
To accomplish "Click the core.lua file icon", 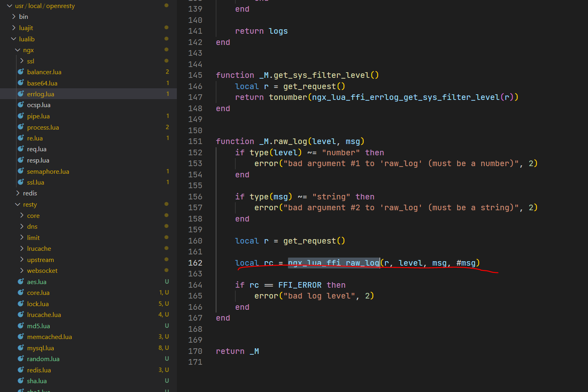I will [x=21, y=292].
